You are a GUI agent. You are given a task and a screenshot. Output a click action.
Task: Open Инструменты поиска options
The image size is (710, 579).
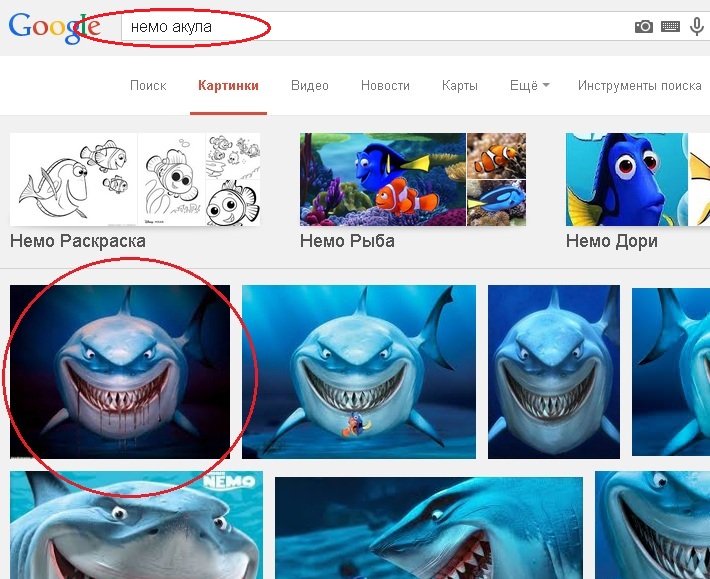click(x=639, y=86)
